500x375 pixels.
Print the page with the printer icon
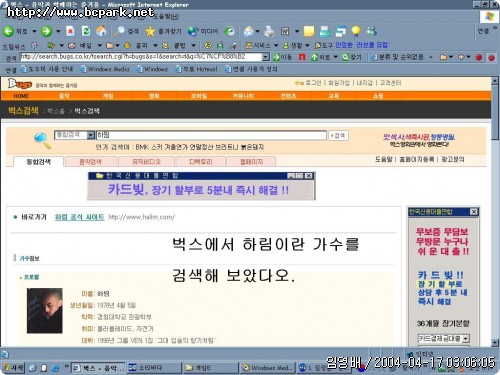[269, 31]
